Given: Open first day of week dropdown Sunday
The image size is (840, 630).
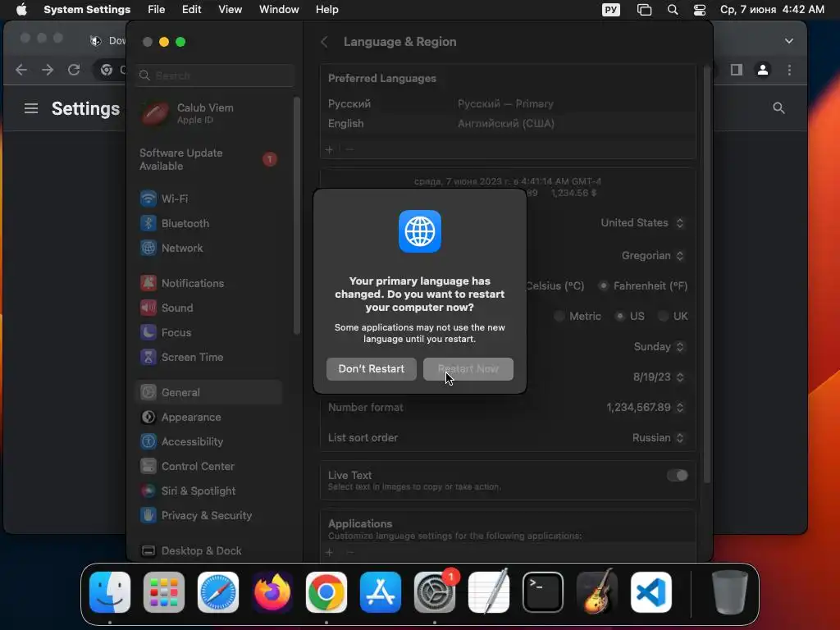Looking at the screenshot, I should tap(659, 347).
